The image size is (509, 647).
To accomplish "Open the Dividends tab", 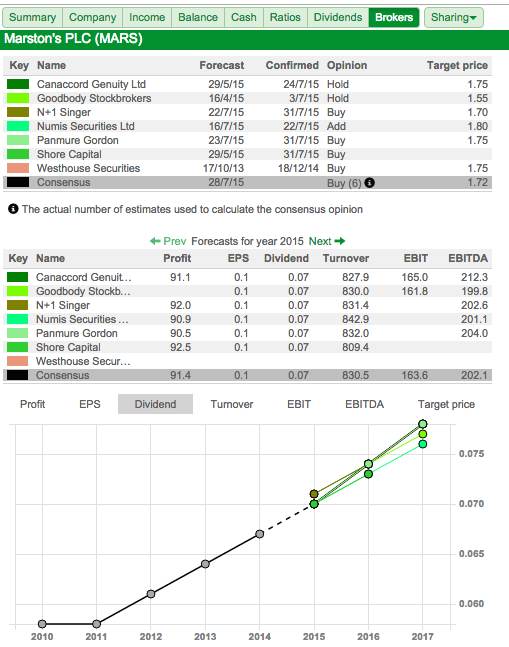I will pos(338,17).
